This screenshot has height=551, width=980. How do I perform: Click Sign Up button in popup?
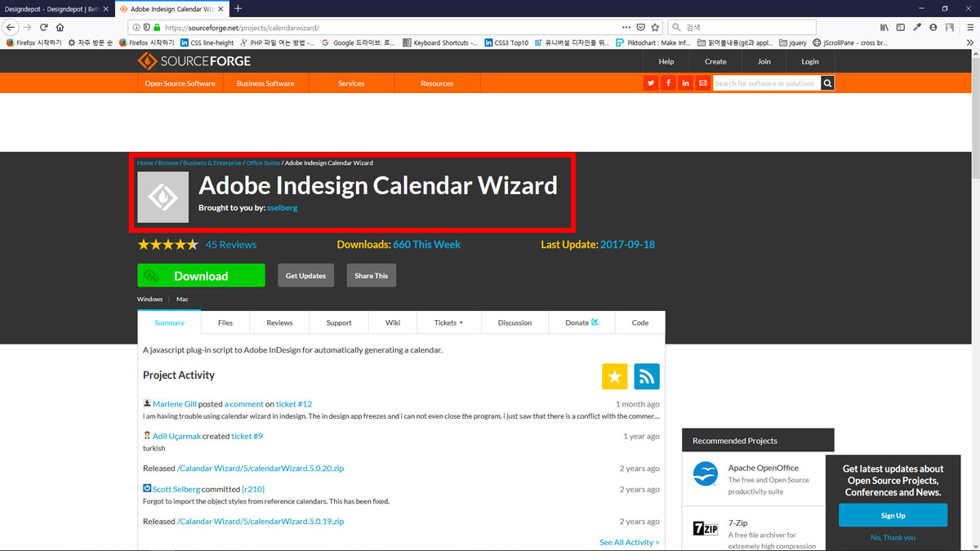[x=893, y=515]
